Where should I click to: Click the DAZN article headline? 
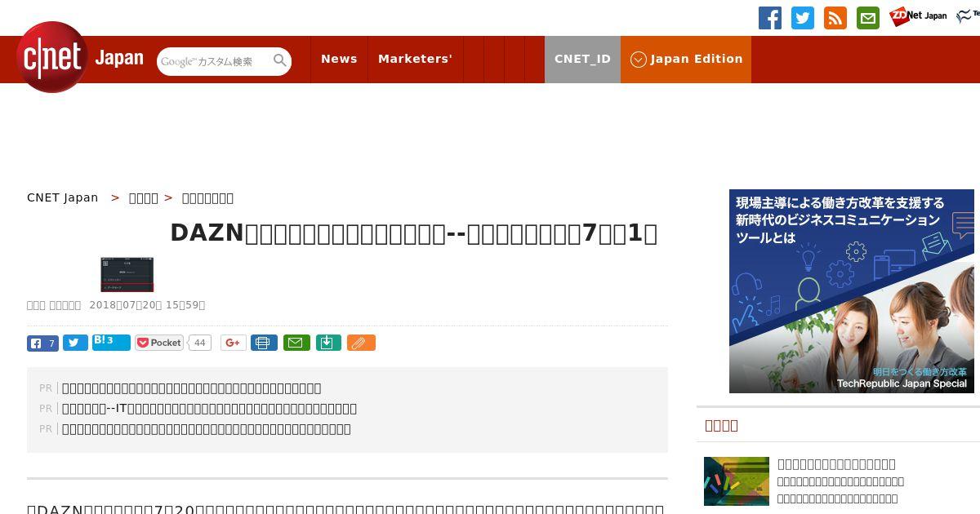(x=413, y=233)
